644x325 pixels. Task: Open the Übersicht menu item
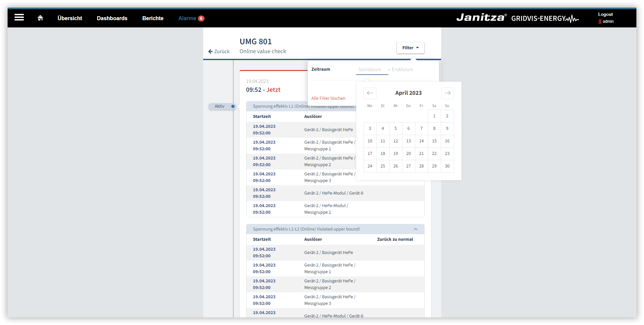coord(70,18)
